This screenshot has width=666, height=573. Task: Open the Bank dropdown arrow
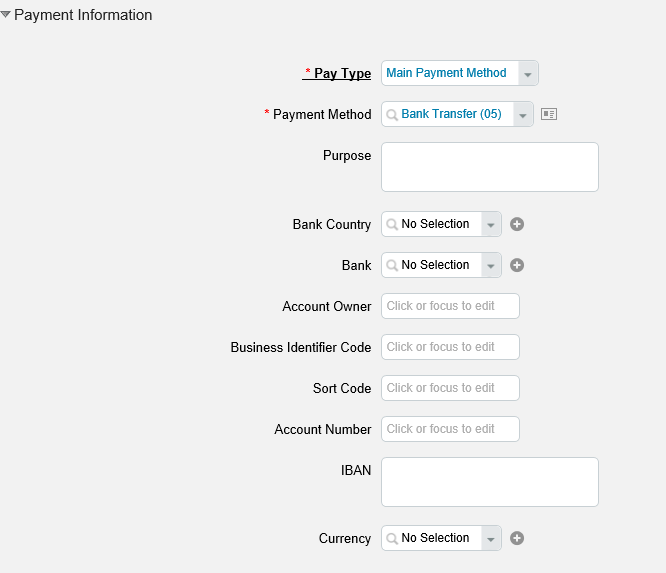[x=491, y=265]
